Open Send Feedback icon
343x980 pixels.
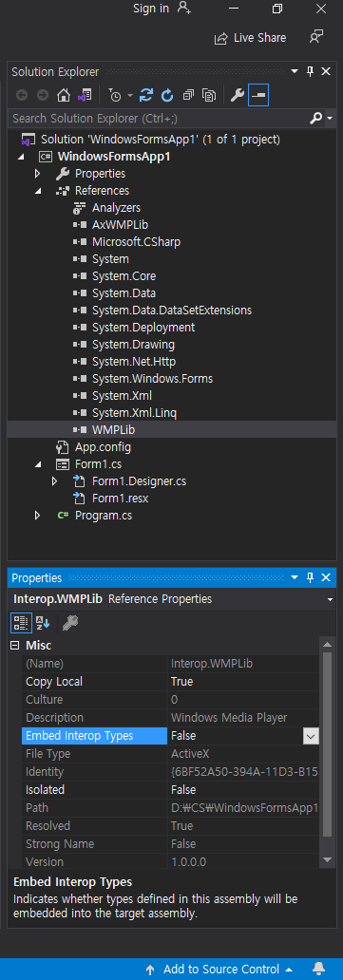click(316, 37)
